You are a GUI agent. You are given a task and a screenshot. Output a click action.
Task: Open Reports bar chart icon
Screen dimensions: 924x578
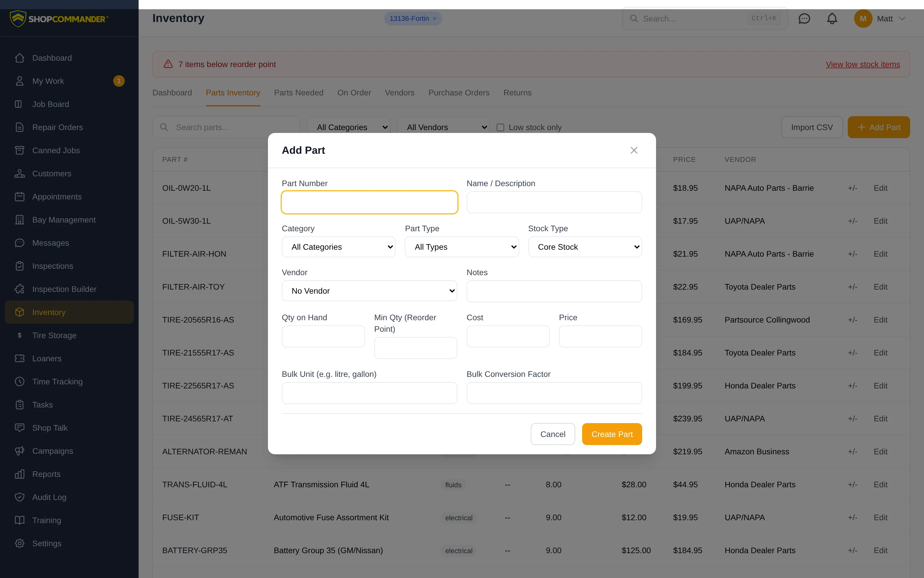19,474
